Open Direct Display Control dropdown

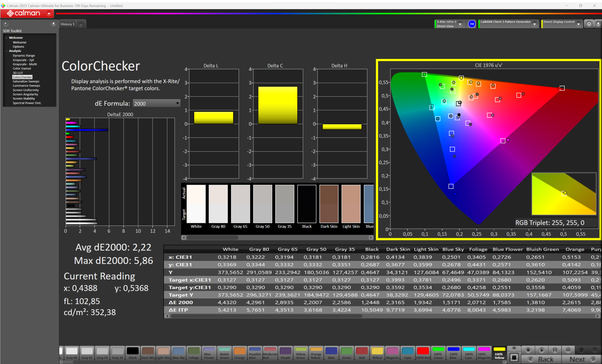(x=578, y=24)
